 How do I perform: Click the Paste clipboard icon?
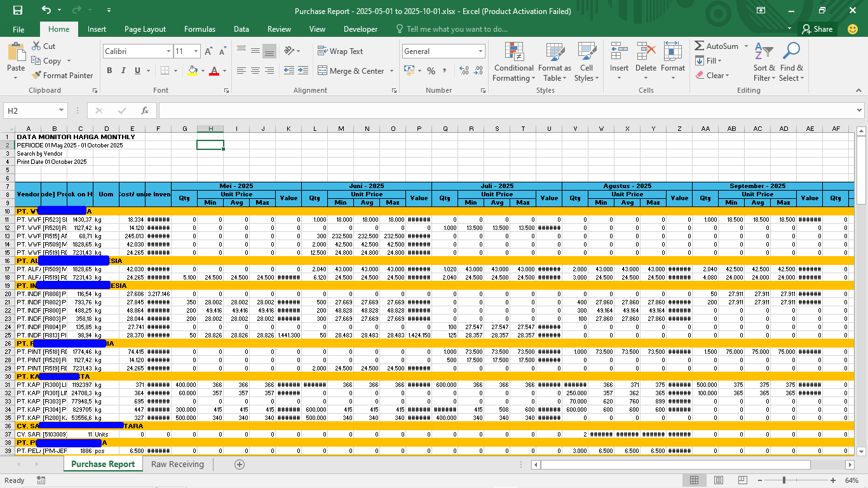16,52
